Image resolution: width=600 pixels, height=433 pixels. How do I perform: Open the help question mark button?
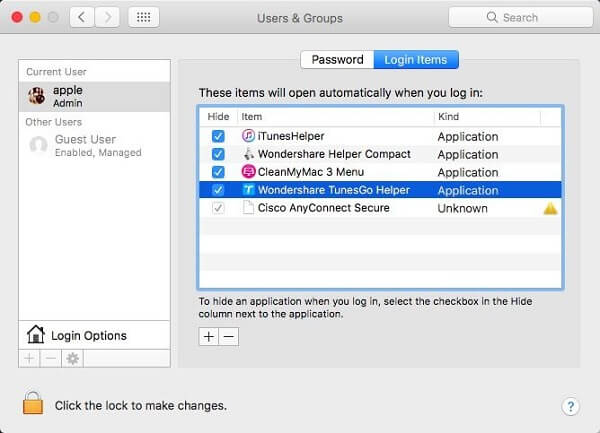(x=571, y=406)
